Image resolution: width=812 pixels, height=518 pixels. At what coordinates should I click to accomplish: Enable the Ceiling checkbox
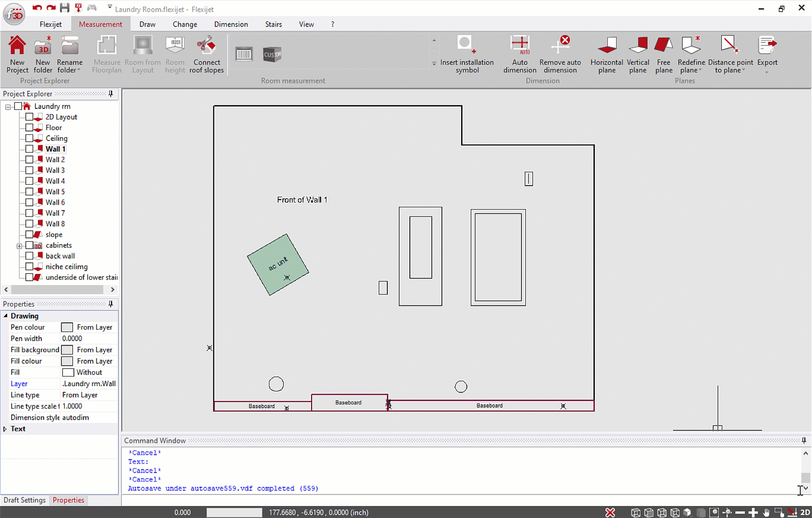(x=29, y=138)
